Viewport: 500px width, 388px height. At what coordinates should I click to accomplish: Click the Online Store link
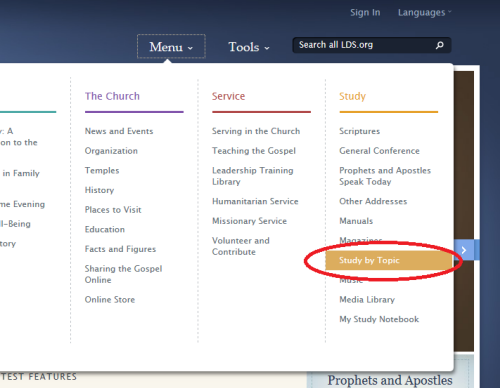pyautogui.click(x=110, y=300)
